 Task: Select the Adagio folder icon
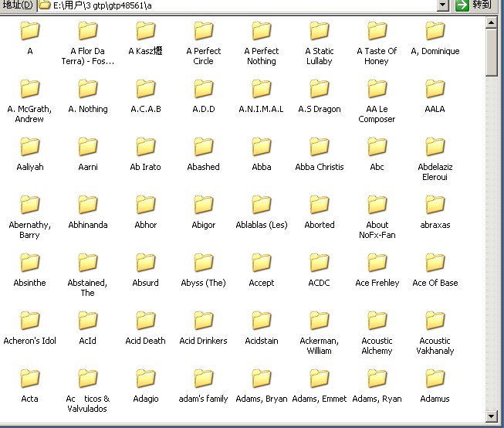coord(146,379)
